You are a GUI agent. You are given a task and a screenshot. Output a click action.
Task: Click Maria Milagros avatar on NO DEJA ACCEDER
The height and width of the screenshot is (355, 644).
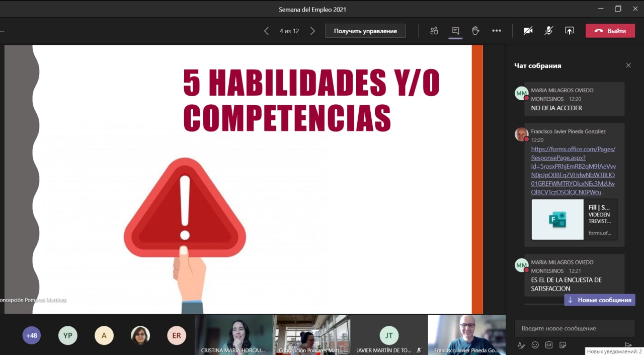(521, 93)
